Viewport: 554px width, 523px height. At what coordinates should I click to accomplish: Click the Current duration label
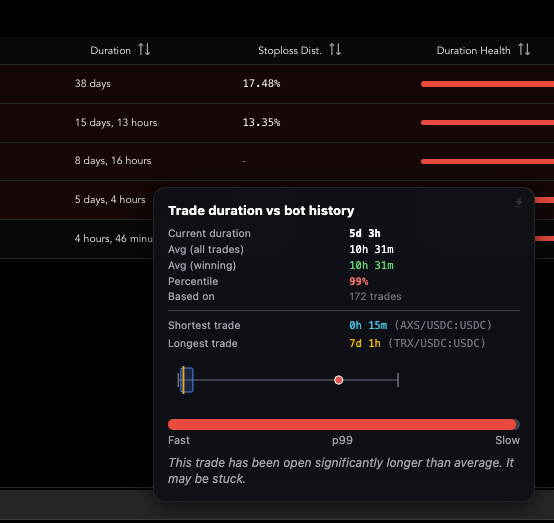(x=209, y=233)
